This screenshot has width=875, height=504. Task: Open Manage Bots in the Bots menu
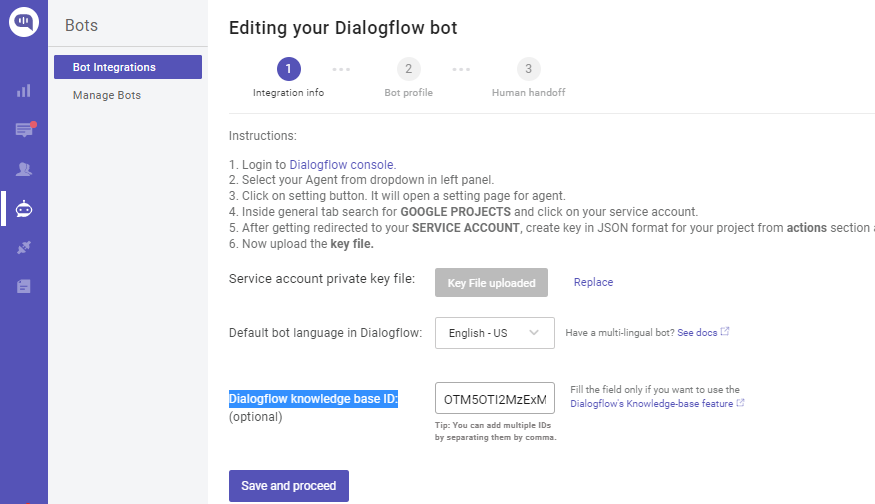click(x=107, y=95)
